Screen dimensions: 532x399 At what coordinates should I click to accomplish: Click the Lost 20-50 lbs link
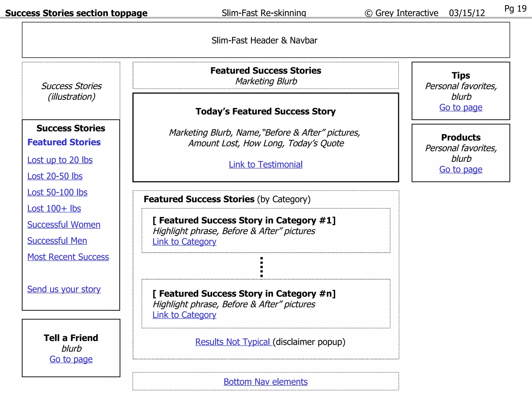tap(55, 176)
